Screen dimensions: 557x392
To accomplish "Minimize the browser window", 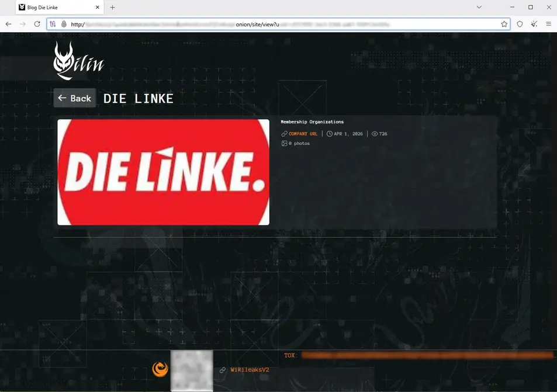I will (x=512, y=7).
